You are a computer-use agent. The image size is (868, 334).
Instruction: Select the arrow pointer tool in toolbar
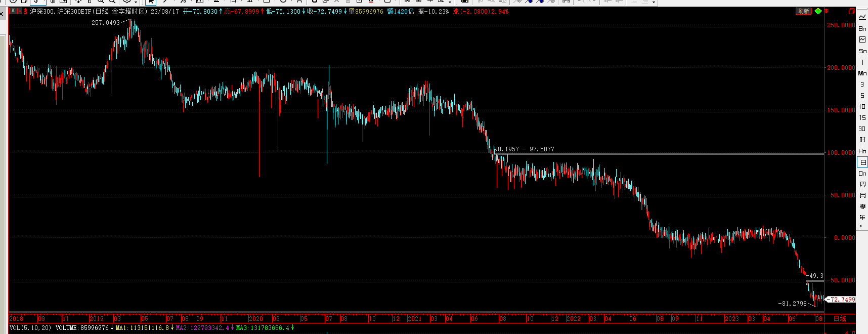pos(151,2)
